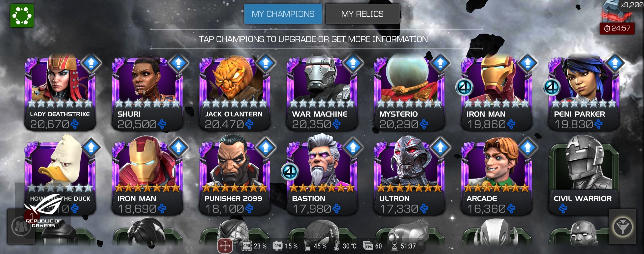Open the green main menu icon
This screenshot has width=644, height=254.
click(22, 16)
